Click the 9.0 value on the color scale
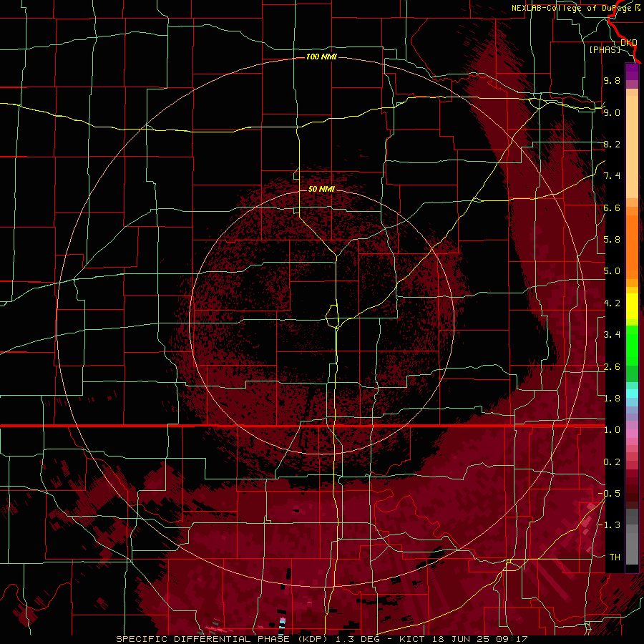Screen dimensions: 644x644 tap(612, 112)
